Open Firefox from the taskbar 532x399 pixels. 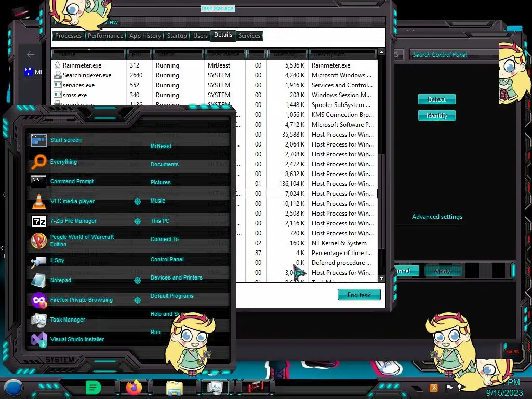point(135,388)
